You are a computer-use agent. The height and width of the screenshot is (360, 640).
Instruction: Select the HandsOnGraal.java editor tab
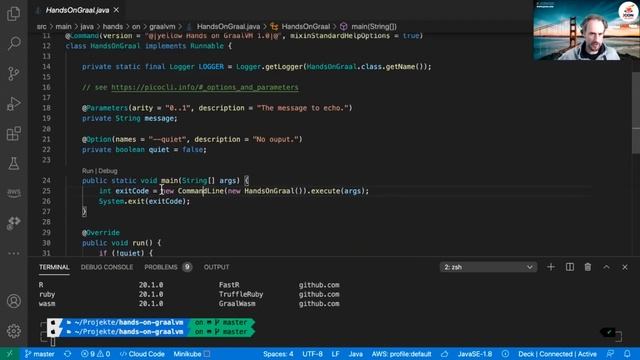(77, 10)
